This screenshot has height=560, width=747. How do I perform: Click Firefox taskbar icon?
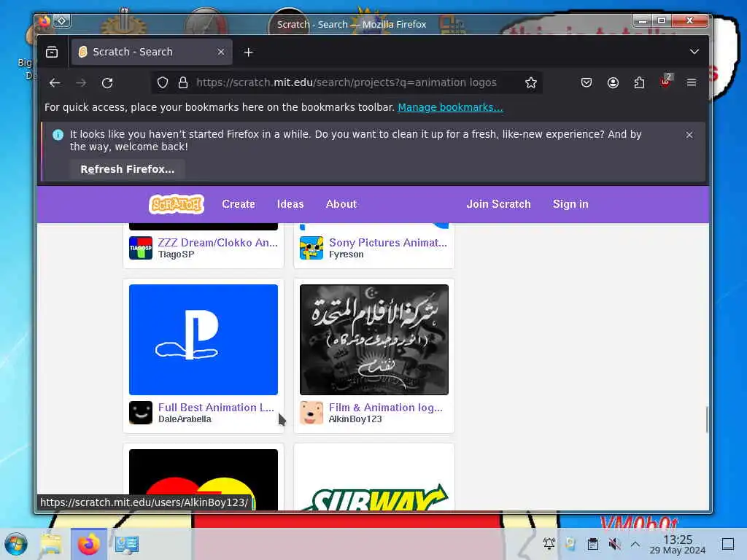[x=89, y=544]
